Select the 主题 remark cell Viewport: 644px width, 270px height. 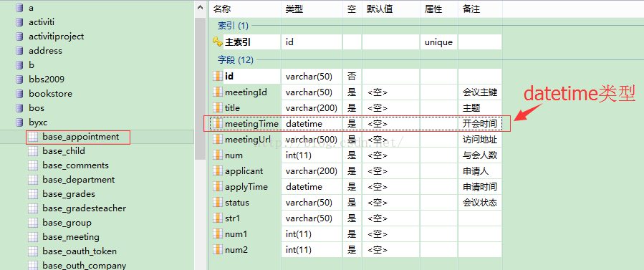coord(480,108)
